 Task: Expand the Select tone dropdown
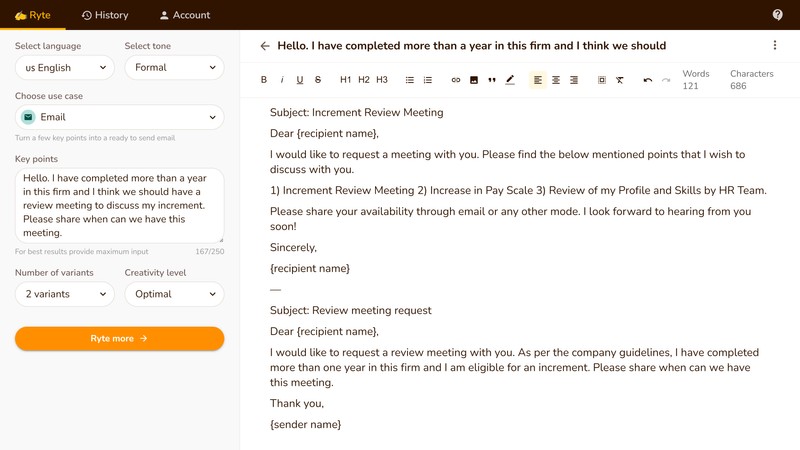(174, 68)
